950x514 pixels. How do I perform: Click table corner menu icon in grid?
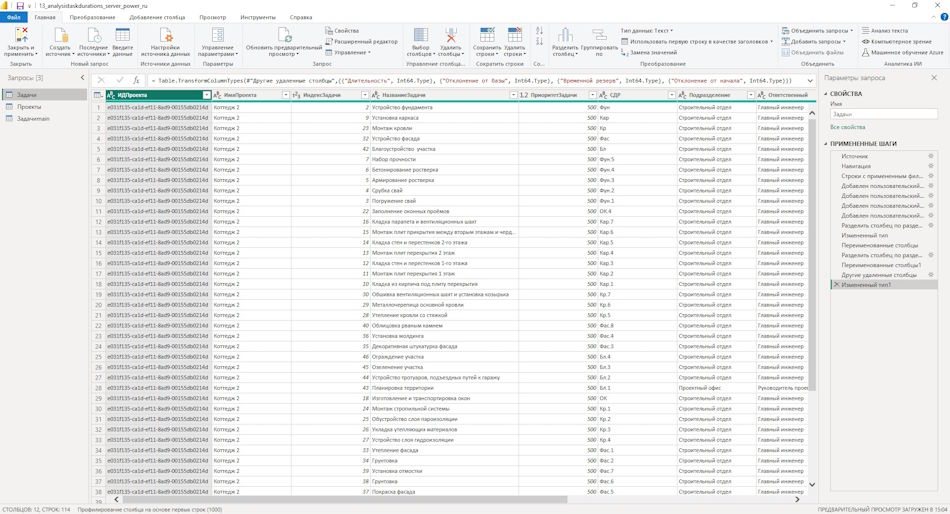pyautogui.click(x=98, y=95)
